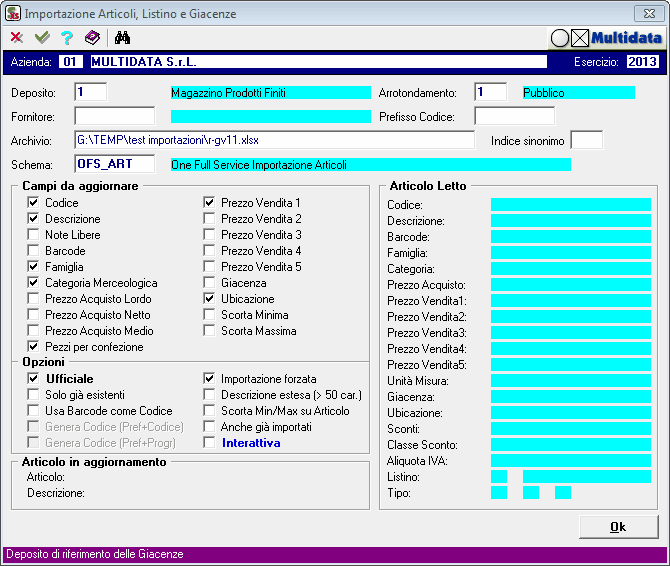The image size is (670, 566).
Task: Close the Importazione Articoli window
Action: pyautogui.click(x=649, y=13)
